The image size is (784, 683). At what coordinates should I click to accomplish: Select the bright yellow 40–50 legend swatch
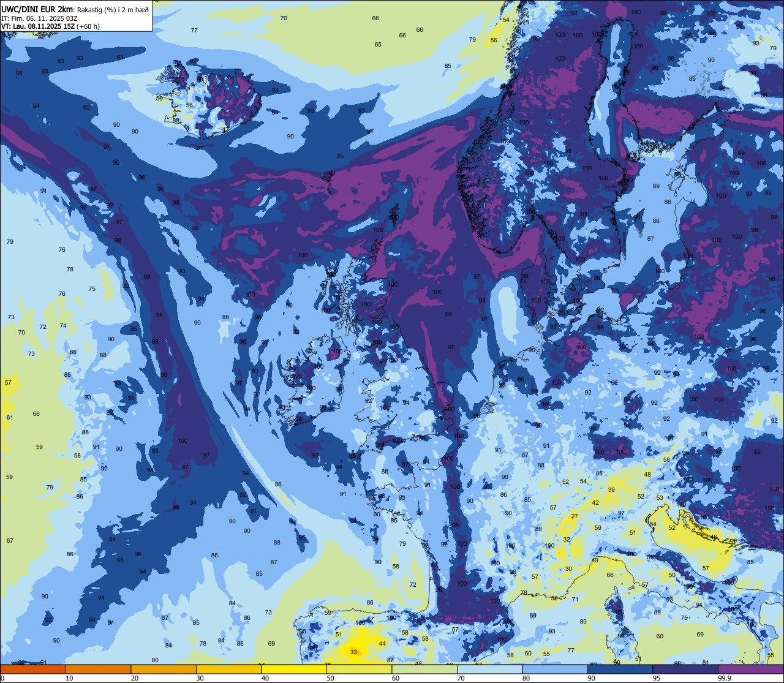pyautogui.click(x=294, y=669)
